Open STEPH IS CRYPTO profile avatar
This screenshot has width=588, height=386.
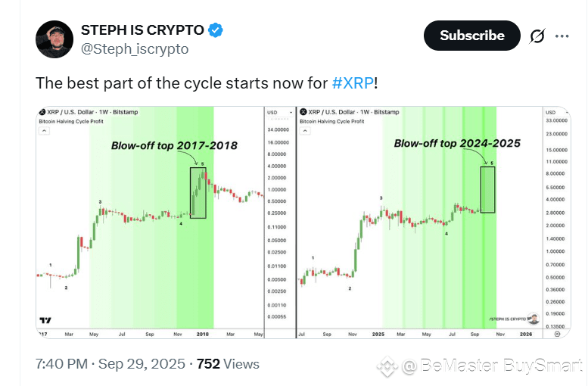tap(54, 39)
